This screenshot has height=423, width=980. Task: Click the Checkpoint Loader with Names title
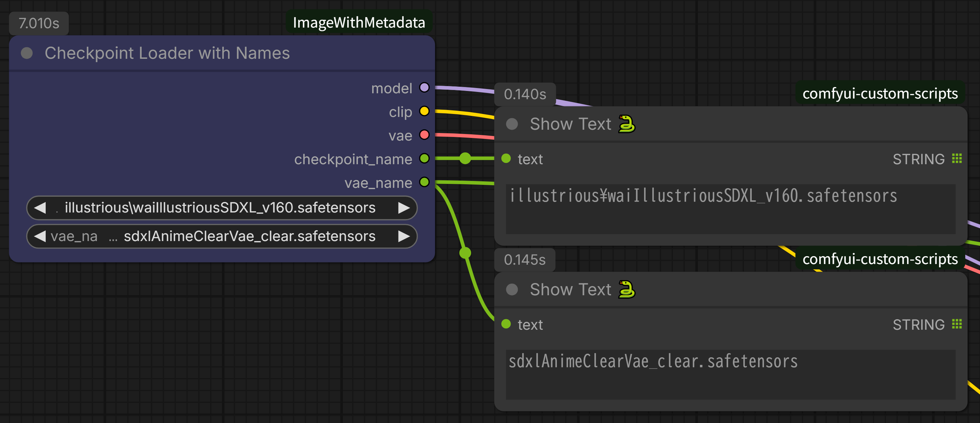(x=167, y=53)
